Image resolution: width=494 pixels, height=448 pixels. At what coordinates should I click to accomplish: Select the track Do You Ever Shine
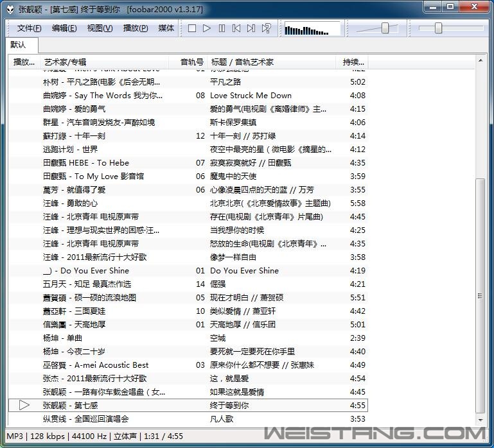(188, 271)
